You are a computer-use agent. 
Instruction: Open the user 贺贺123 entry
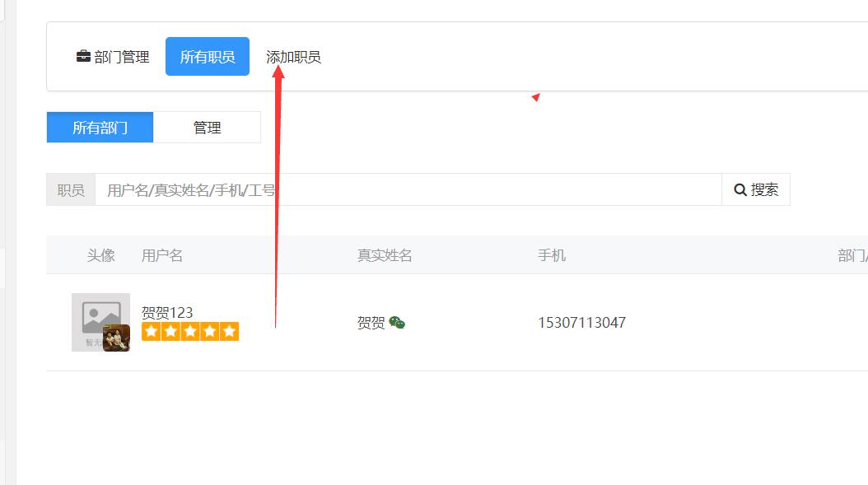pos(167,312)
